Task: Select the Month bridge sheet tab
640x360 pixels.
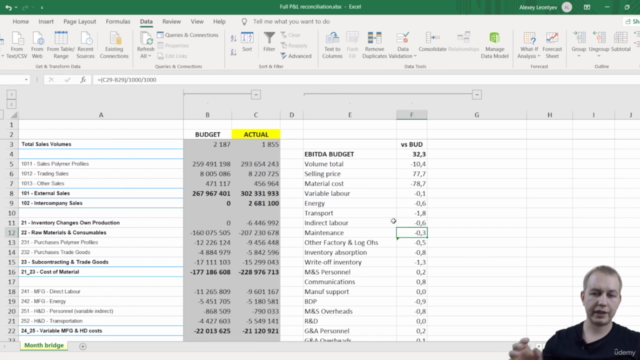Action: click(x=44, y=346)
